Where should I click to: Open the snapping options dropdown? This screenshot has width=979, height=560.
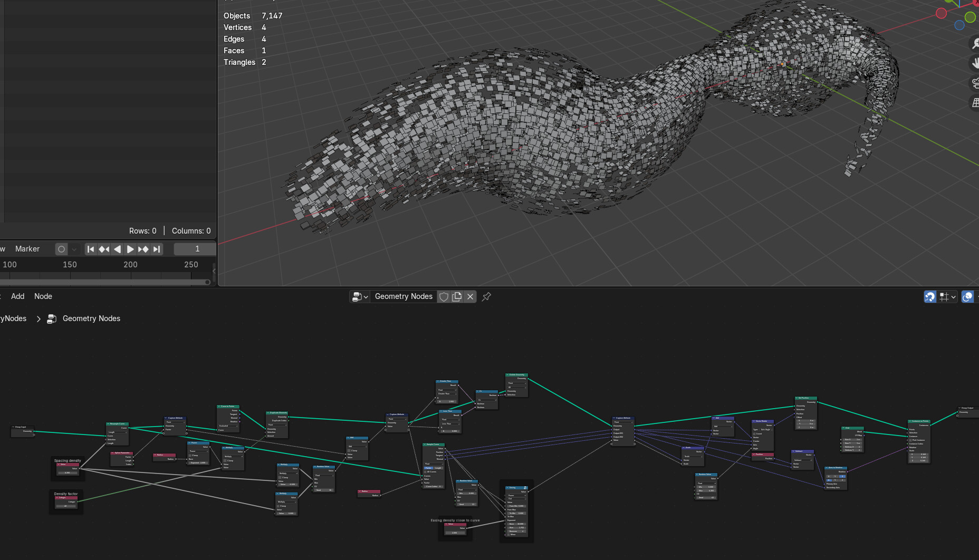pyautogui.click(x=948, y=297)
